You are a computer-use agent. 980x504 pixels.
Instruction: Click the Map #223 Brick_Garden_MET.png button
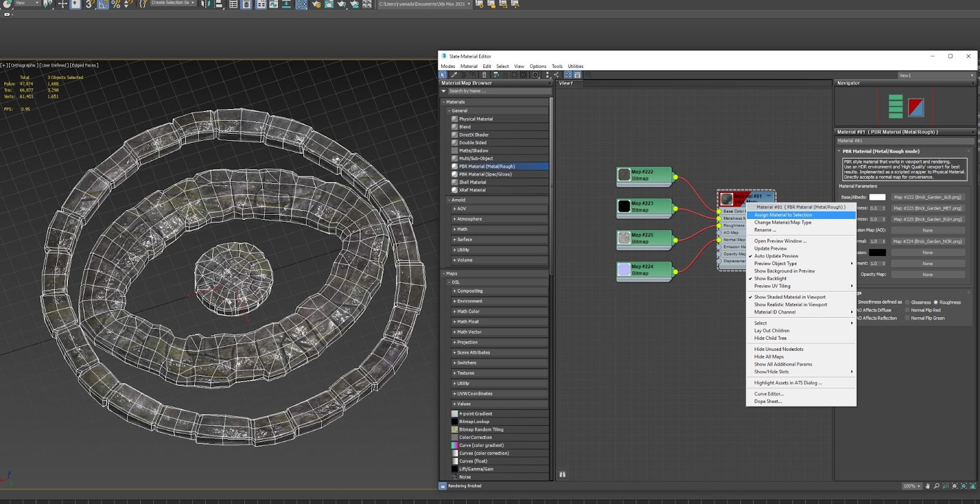pos(928,208)
